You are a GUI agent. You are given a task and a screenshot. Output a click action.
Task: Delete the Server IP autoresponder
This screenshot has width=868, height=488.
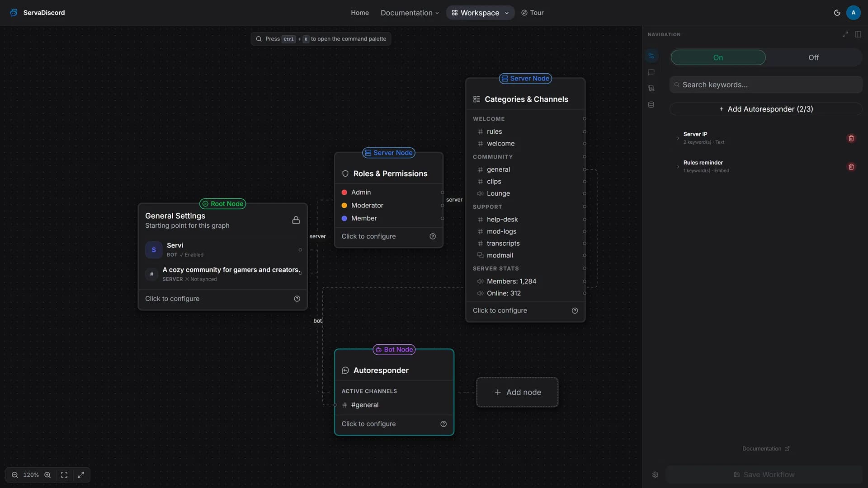click(851, 138)
